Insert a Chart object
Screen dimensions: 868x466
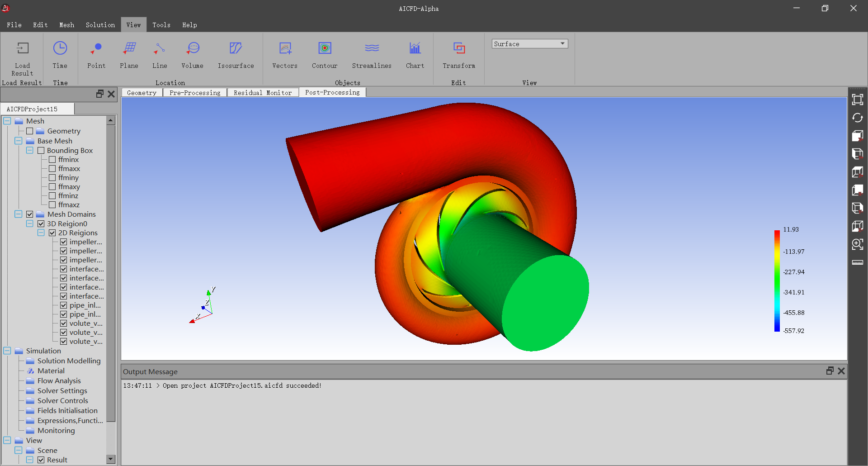(x=415, y=48)
